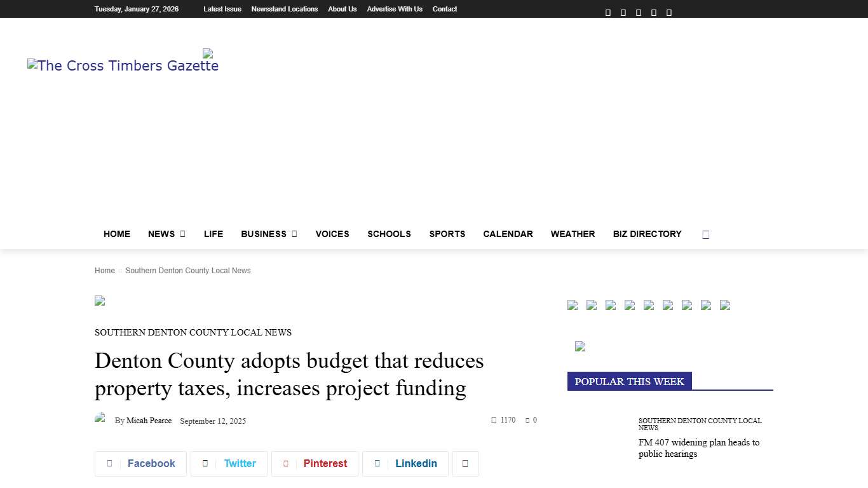Open the article 'FM 407 widening plan heads to public hearings'
Viewport: 868px width, 488px height.
(x=700, y=448)
